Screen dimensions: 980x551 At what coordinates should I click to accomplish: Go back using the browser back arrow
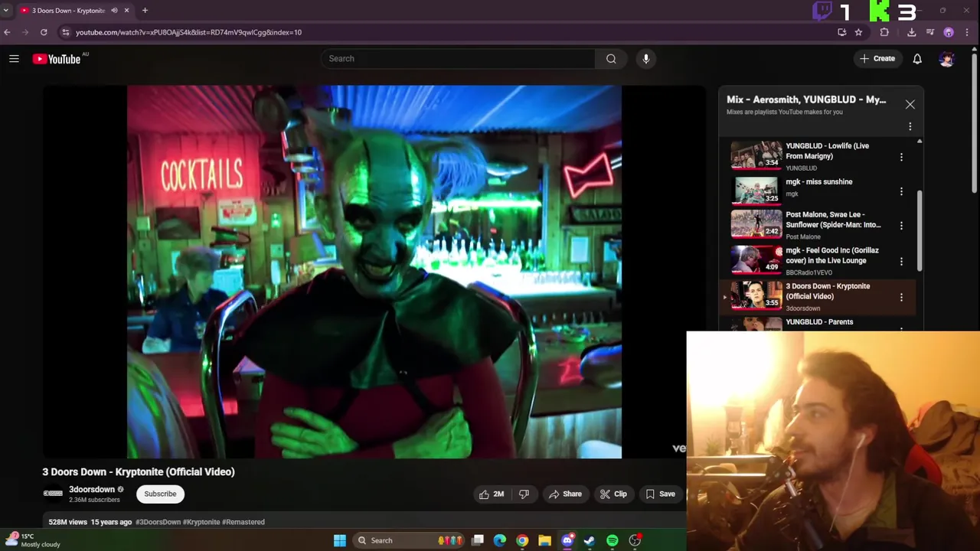click(x=8, y=32)
